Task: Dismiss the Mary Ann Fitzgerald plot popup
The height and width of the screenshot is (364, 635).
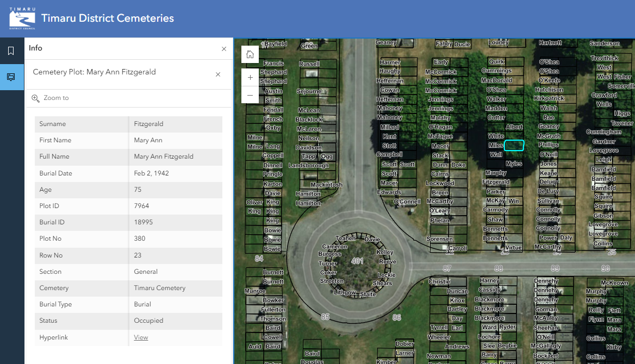Action: click(218, 74)
